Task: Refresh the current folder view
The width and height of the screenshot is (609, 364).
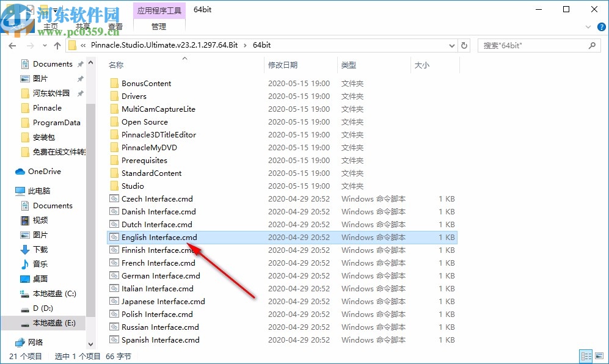Action: pos(464,45)
